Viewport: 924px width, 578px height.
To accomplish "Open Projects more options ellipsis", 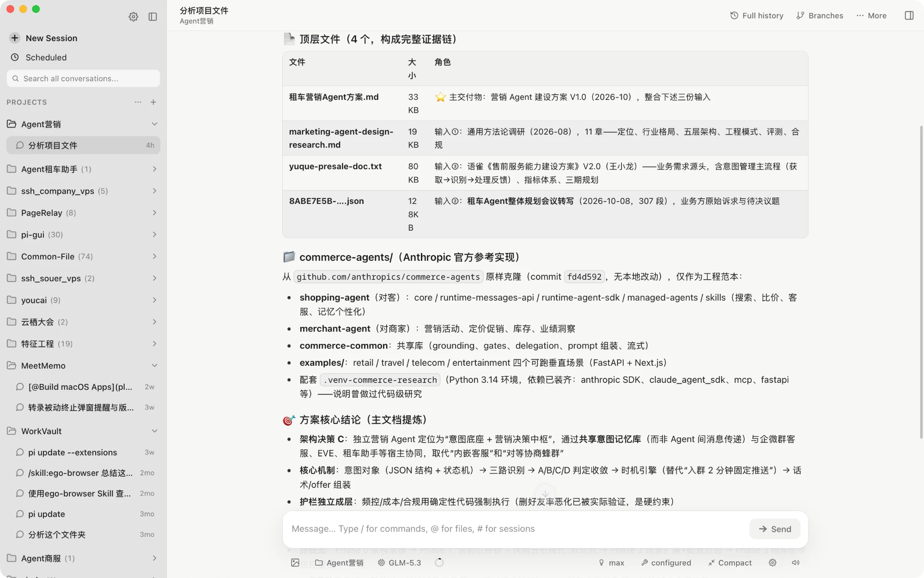I will pos(138,102).
